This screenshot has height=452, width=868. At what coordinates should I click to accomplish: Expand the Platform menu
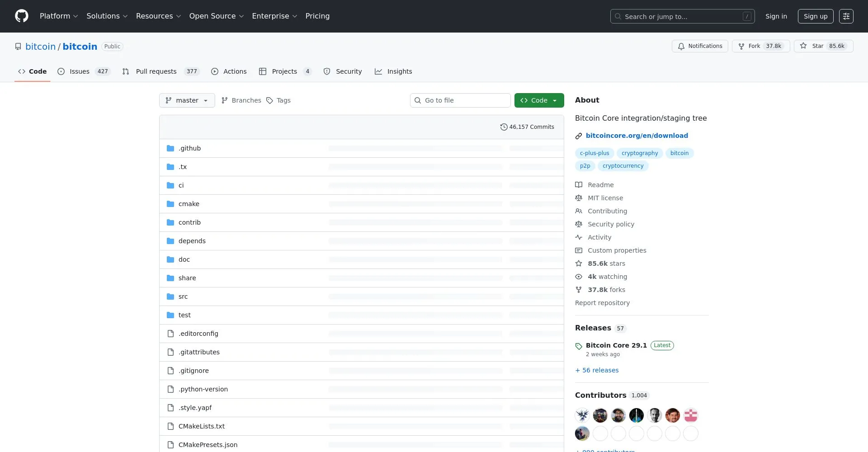pyautogui.click(x=59, y=16)
